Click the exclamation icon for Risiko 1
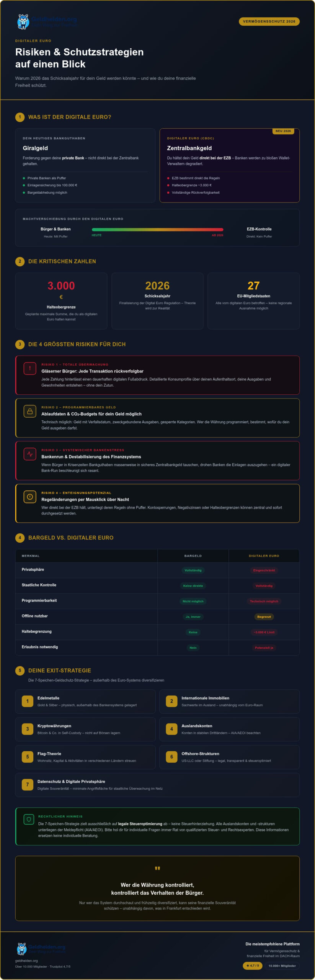This screenshot has height=980, width=315. (30, 368)
